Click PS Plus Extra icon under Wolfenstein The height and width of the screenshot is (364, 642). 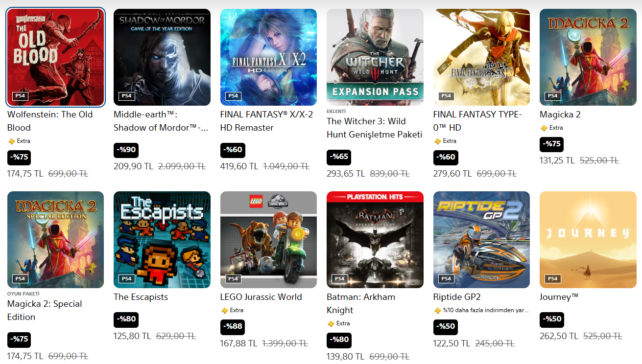click(11, 141)
